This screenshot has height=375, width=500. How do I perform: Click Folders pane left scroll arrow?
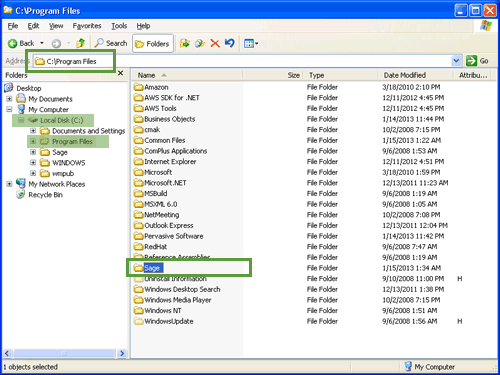(x=7, y=353)
